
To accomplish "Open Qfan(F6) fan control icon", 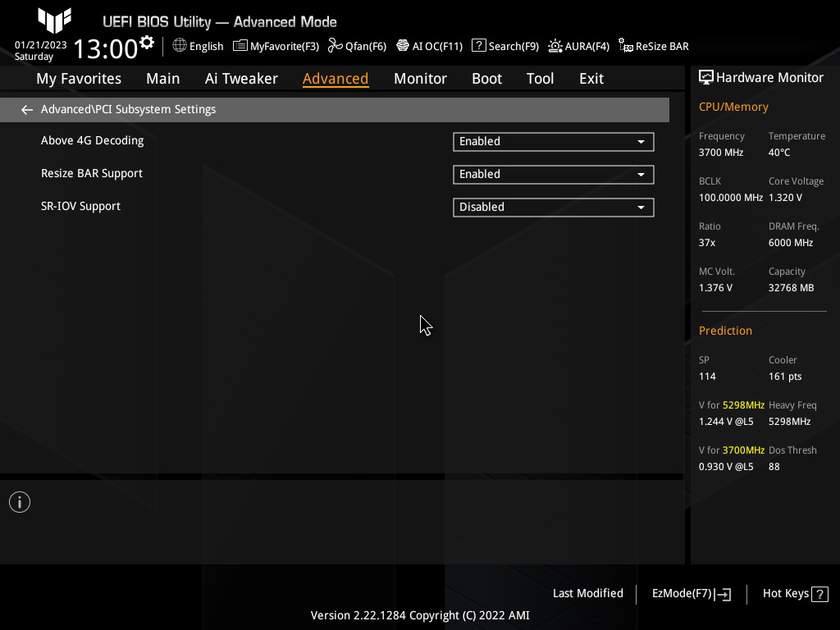I will (x=336, y=46).
